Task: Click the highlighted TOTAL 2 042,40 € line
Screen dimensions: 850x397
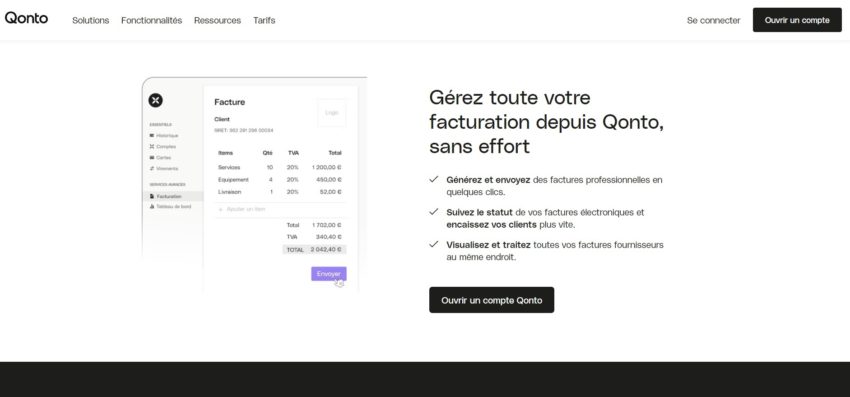Action: 314,249
